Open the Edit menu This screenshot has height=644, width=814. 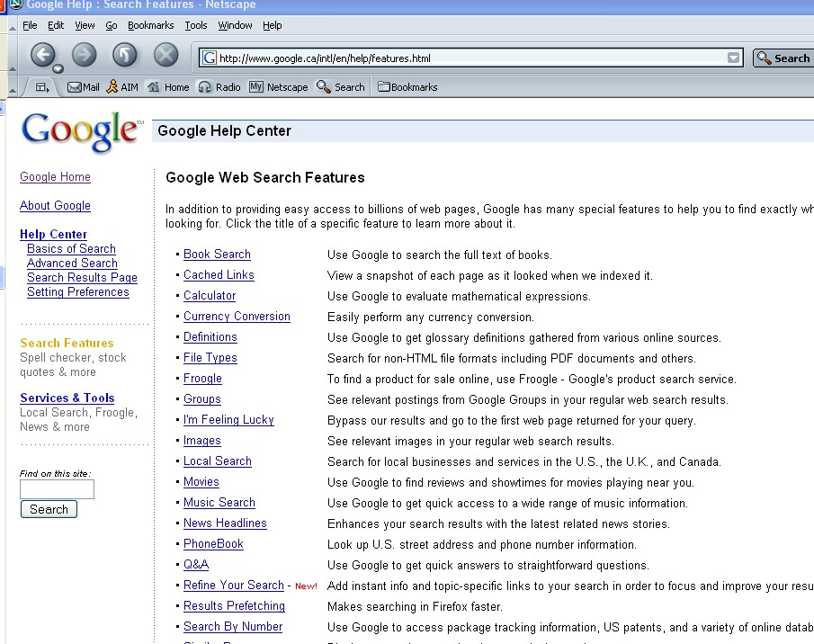56,25
